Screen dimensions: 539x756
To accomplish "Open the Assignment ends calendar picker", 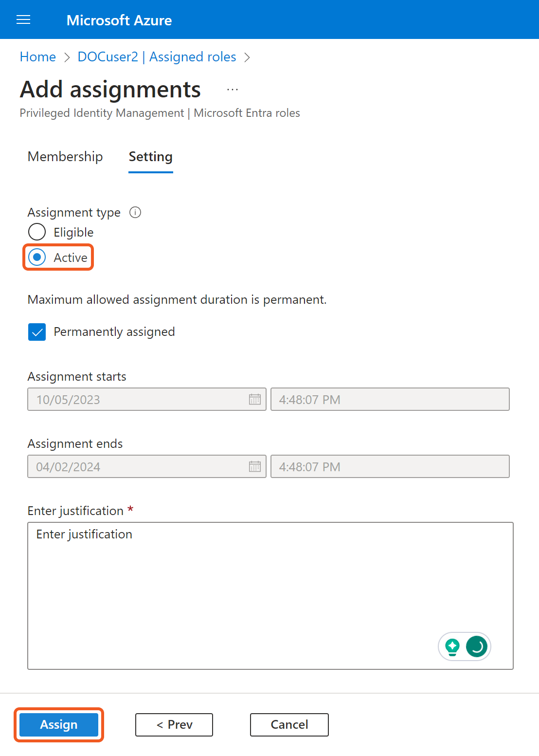I will click(255, 467).
